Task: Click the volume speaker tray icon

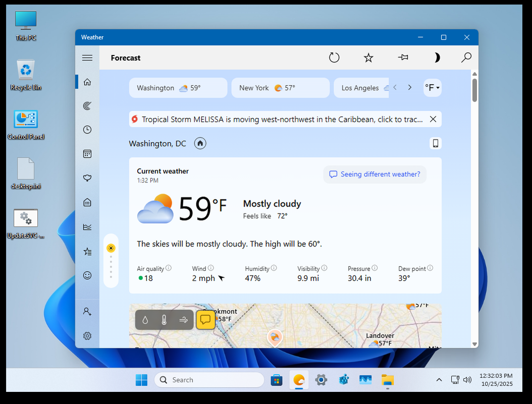Action: pyautogui.click(x=467, y=380)
